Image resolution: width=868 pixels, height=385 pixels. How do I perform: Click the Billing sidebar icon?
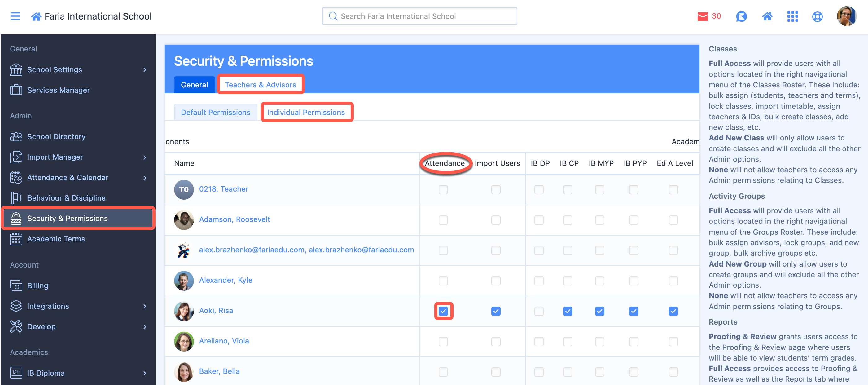click(x=16, y=285)
